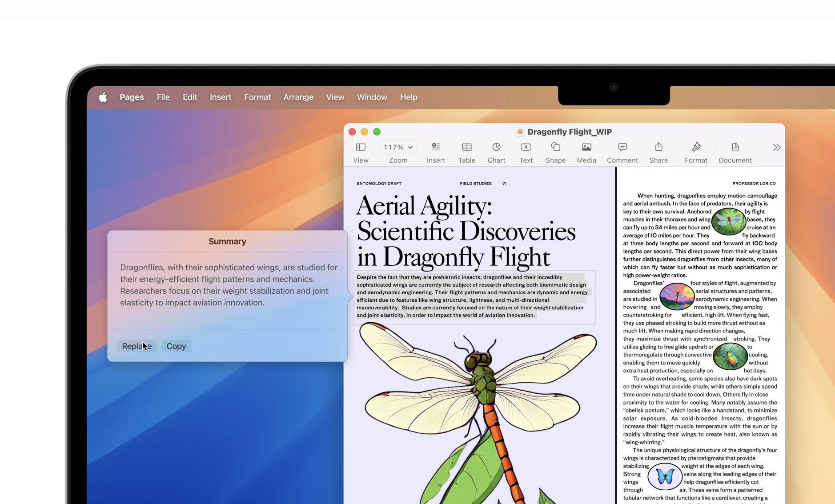
Task: Click the Replace button in Summary
Action: click(x=136, y=346)
